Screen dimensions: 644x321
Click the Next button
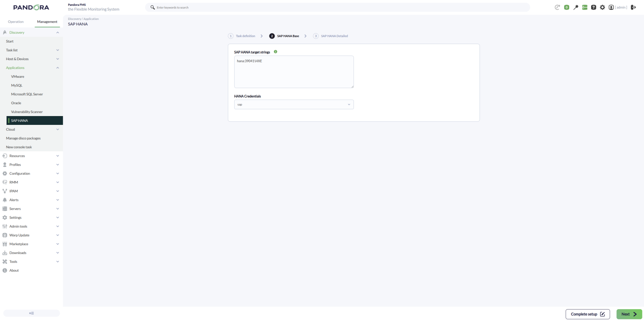click(629, 314)
